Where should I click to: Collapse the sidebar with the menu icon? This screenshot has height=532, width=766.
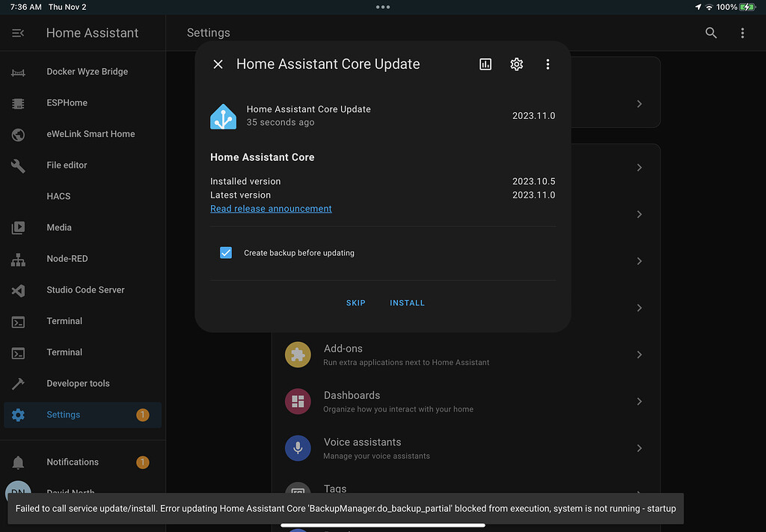(x=18, y=33)
